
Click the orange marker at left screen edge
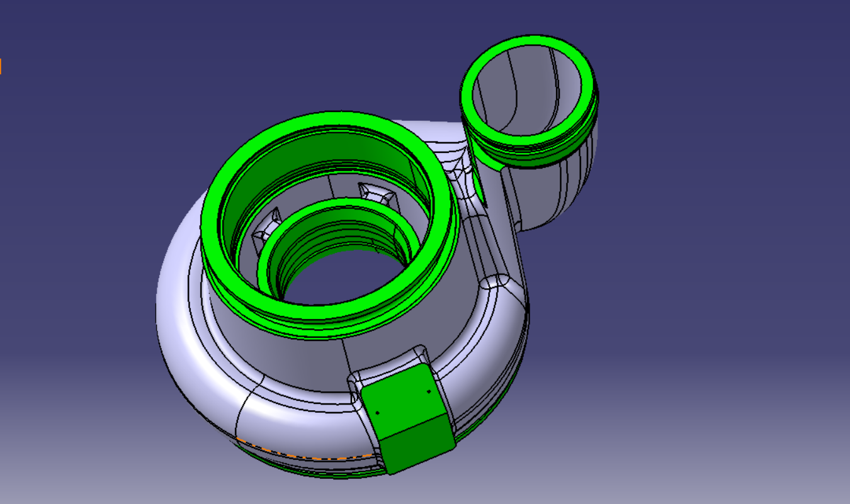coord(1,66)
